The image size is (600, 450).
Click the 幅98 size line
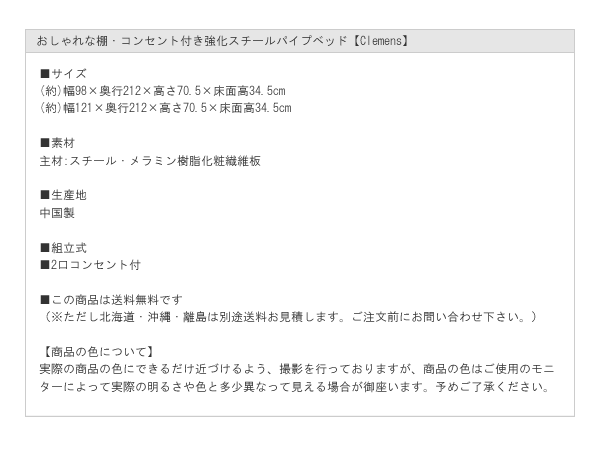[x=163, y=91]
